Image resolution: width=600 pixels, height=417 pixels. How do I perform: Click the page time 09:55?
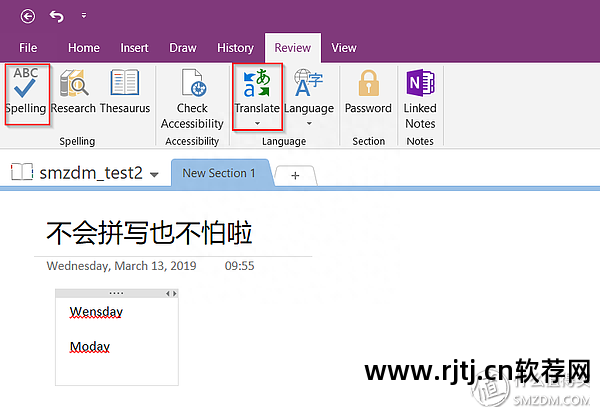click(x=239, y=266)
